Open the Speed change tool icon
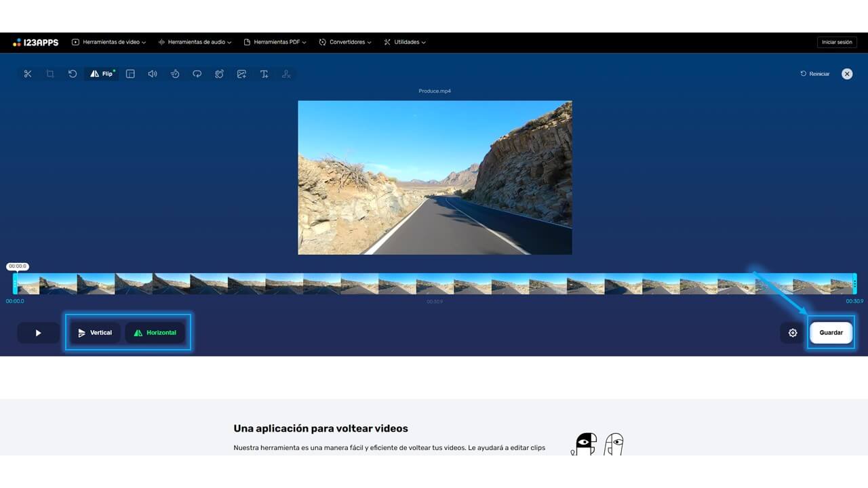The height and width of the screenshot is (488, 868). point(175,74)
